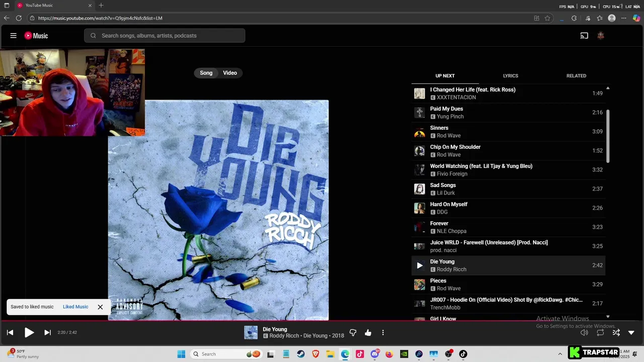Image resolution: width=644 pixels, height=362 pixels.
Task: Open Liked Music link in toast
Action: (x=75, y=307)
